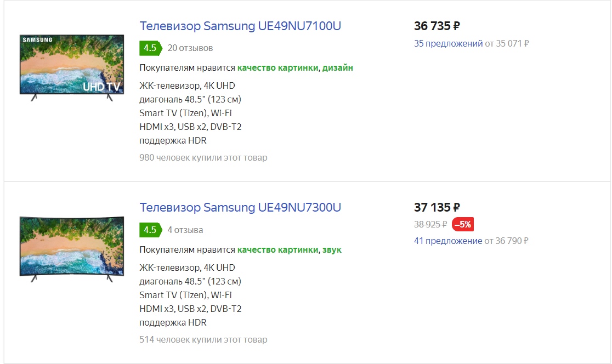Click the crossed-out 38 925 ₽ old price
The image size is (612, 364).
point(430,224)
